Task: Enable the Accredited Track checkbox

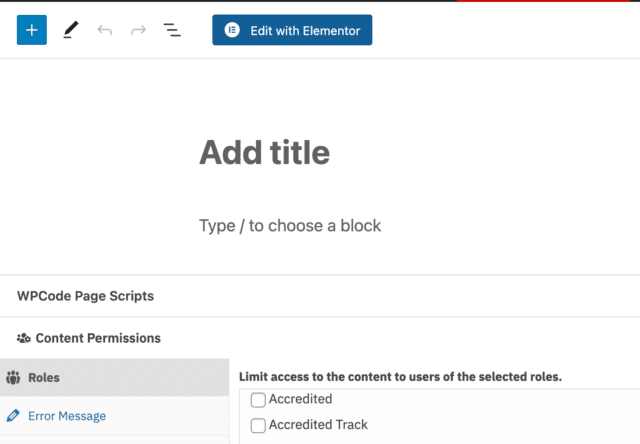Action: (258, 425)
